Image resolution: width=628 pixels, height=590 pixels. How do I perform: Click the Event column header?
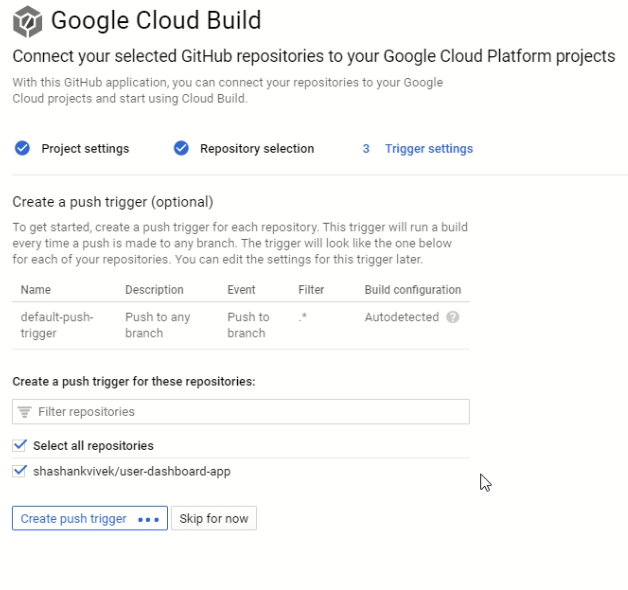tap(243, 290)
